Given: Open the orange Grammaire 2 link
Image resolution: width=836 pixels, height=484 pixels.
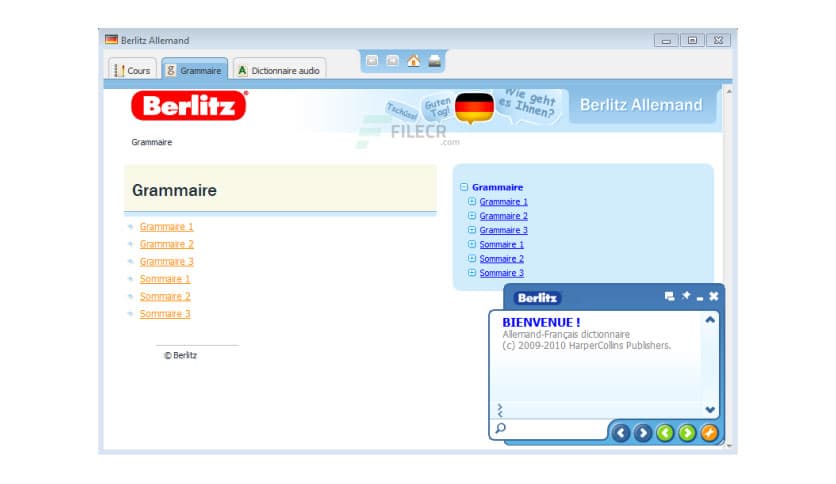Looking at the screenshot, I should (166, 244).
